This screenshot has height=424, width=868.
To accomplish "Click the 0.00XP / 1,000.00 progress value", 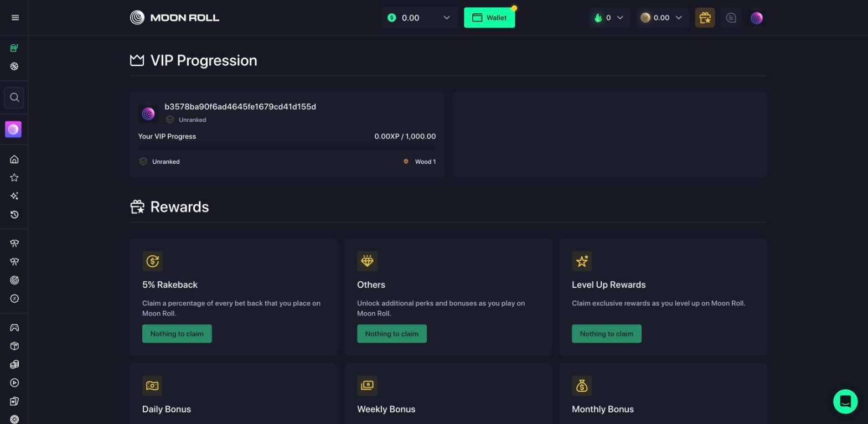I will tap(405, 136).
